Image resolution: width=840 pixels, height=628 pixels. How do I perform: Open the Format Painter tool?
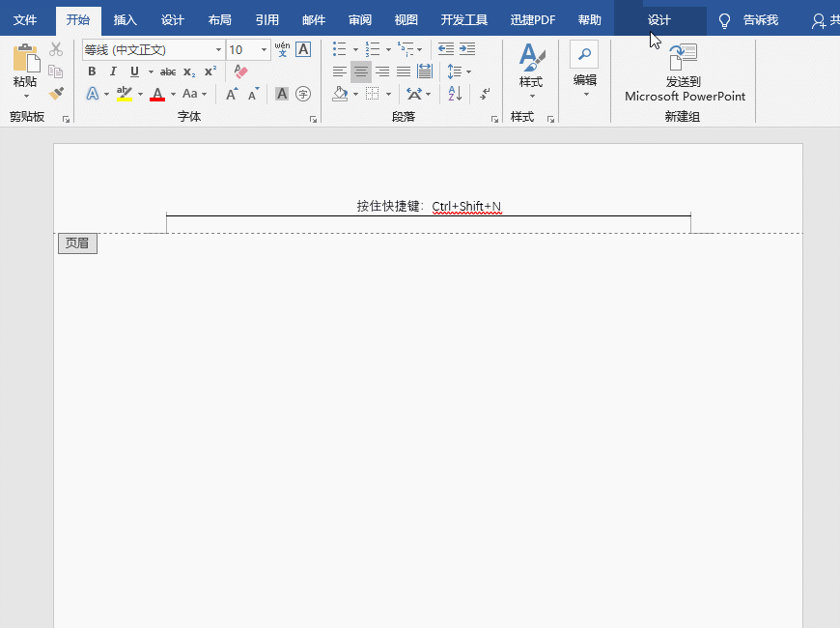[x=56, y=94]
